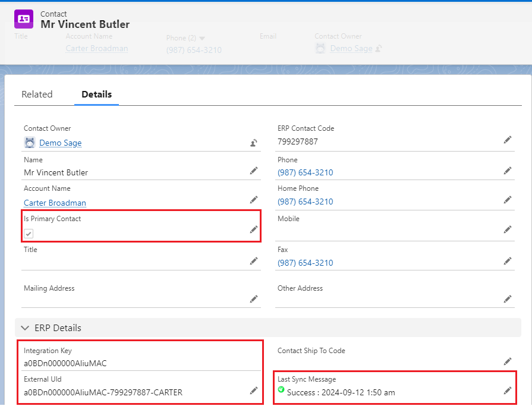Screen dimensions: 532x406
Task: Click change owner icon beside Demo Sage
Action: point(254,143)
